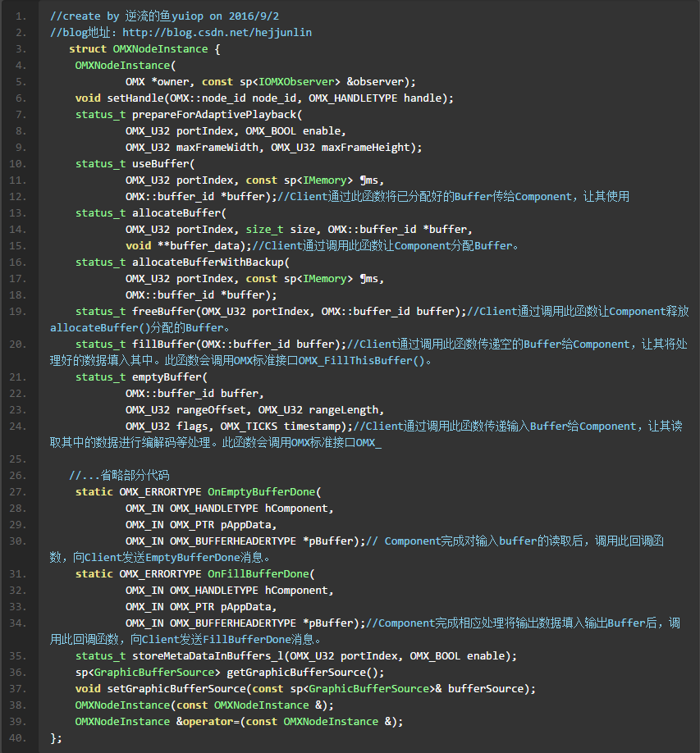Click 'fillBuffer' on line 20
The height and width of the screenshot is (753, 700).
tap(163, 345)
